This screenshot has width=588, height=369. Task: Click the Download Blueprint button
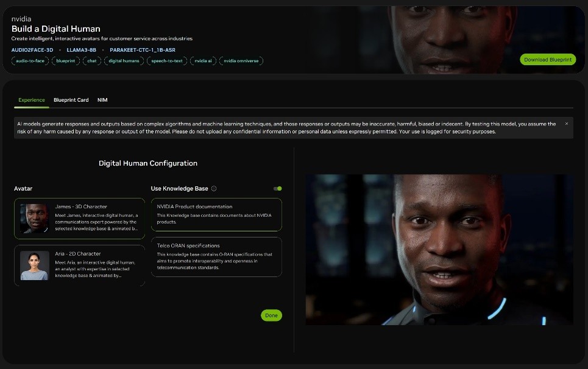pos(548,60)
